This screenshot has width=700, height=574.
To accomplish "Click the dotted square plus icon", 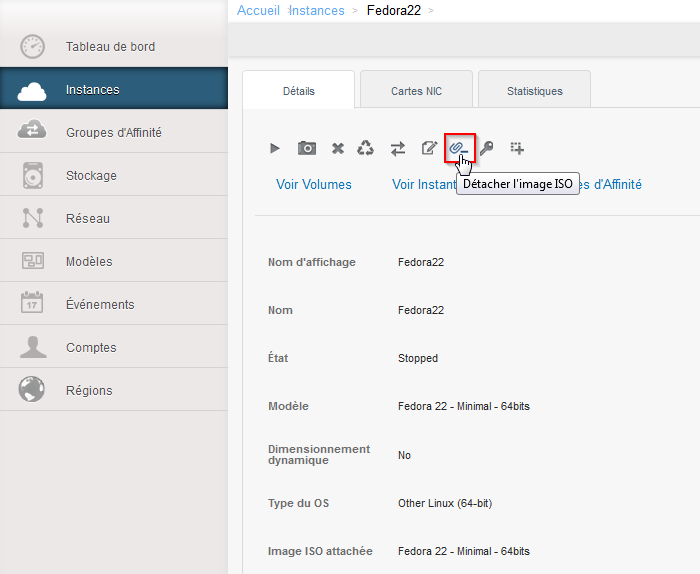I will 517,148.
